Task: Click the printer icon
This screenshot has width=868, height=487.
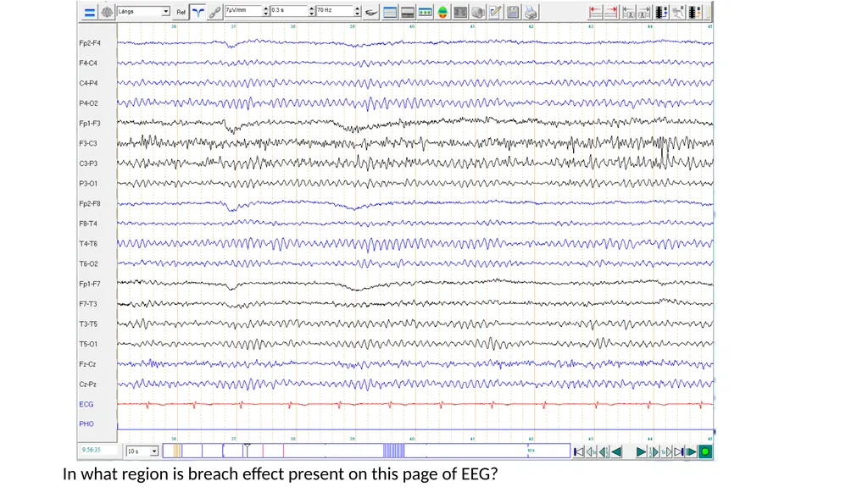Action: [x=531, y=12]
